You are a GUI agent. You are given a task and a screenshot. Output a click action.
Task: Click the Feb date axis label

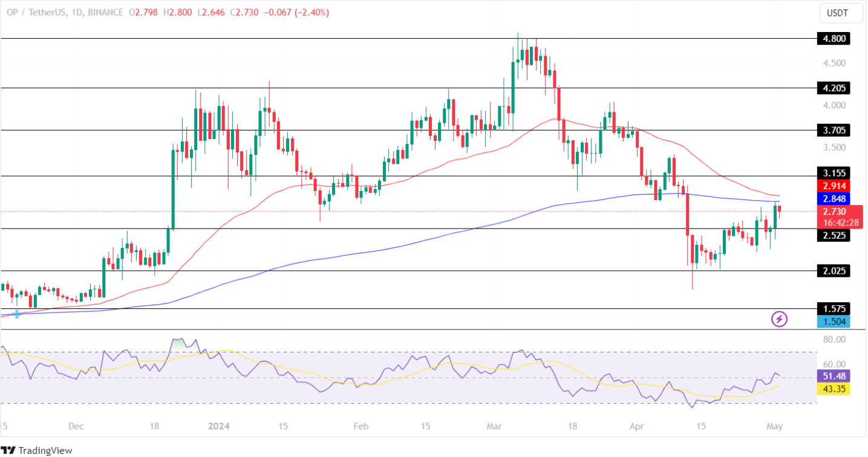(360, 426)
